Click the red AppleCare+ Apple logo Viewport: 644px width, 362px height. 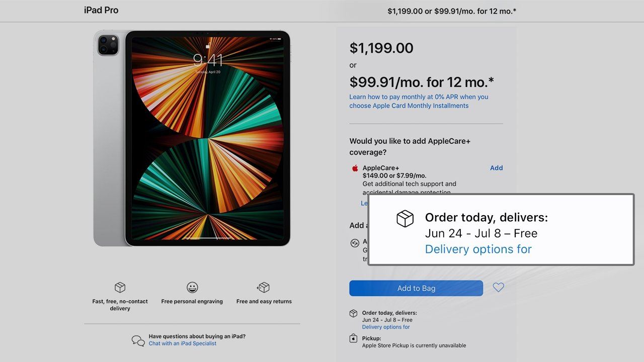coord(355,168)
